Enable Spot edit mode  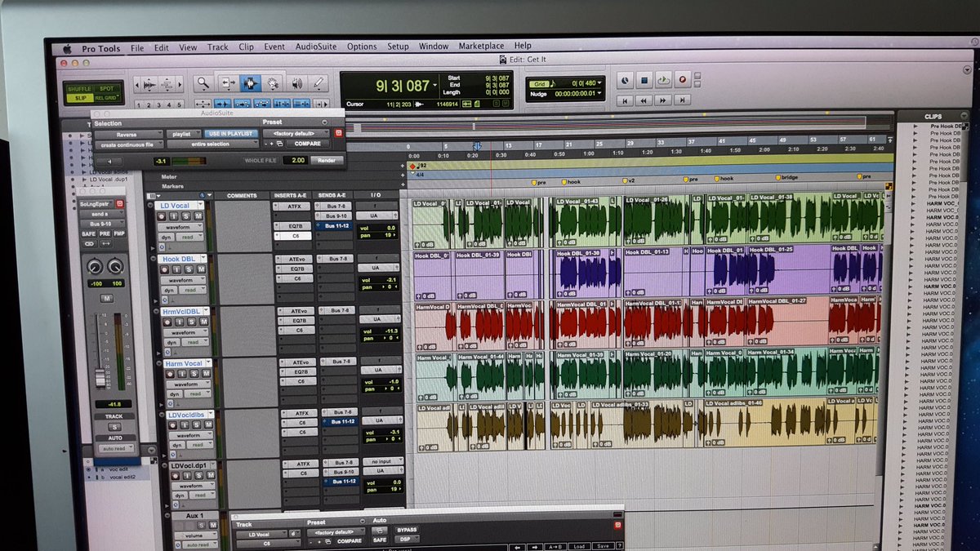106,88
